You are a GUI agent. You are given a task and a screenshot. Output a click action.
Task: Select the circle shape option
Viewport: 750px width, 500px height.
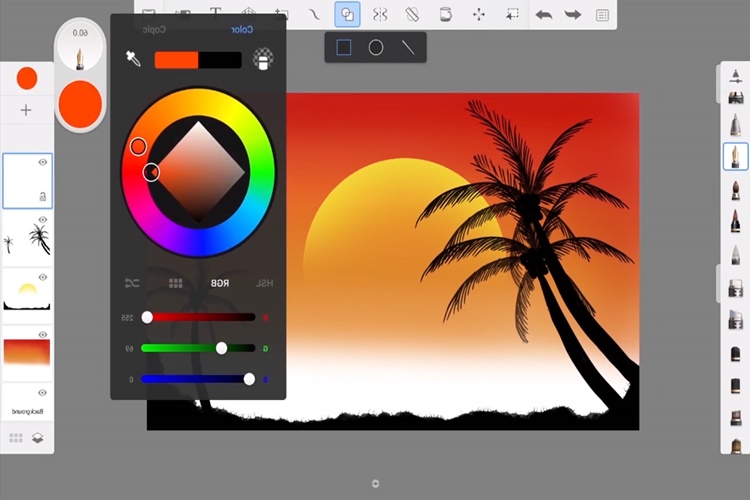point(375,47)
